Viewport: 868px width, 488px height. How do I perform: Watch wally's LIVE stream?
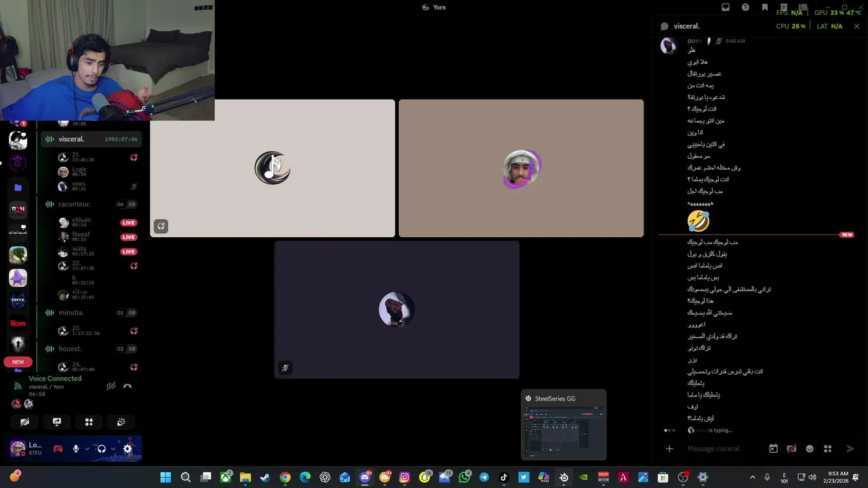(128, 252)
